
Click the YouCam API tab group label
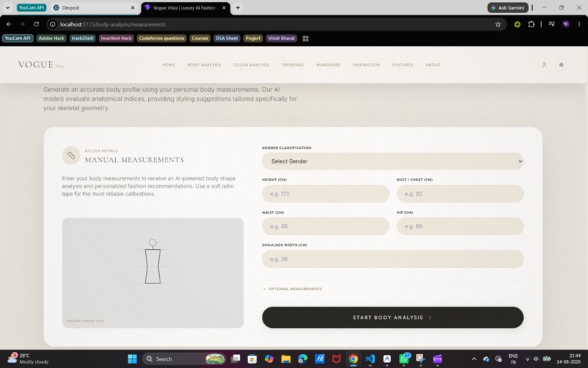31,7
